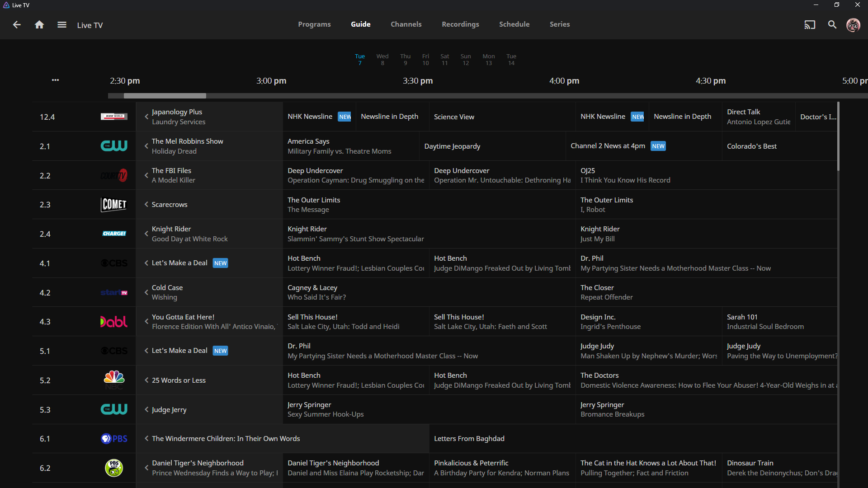868x488 pixels.
Task: Click the PBS channel 6.1 logo
Action: (x=114, y=439)
